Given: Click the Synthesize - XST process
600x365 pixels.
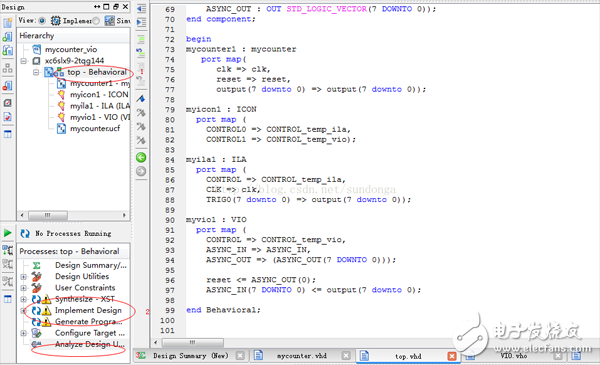Looking at the screenshot, I should (85, 299).
